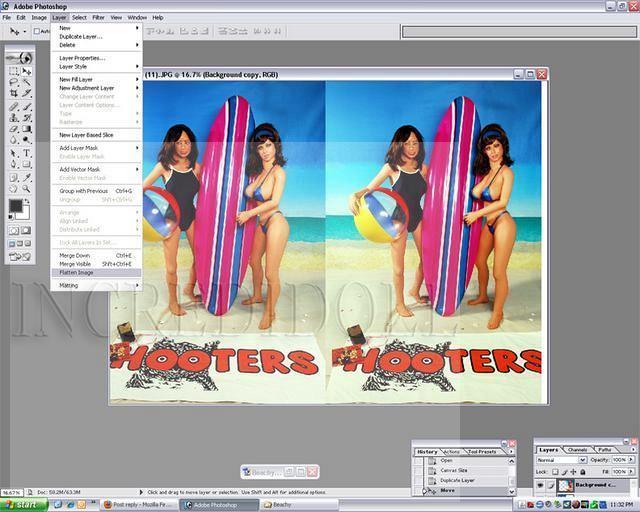Click the foreground color swatch
The height and width of the screenshot is (512, 640).
click(x=16, y=206)
